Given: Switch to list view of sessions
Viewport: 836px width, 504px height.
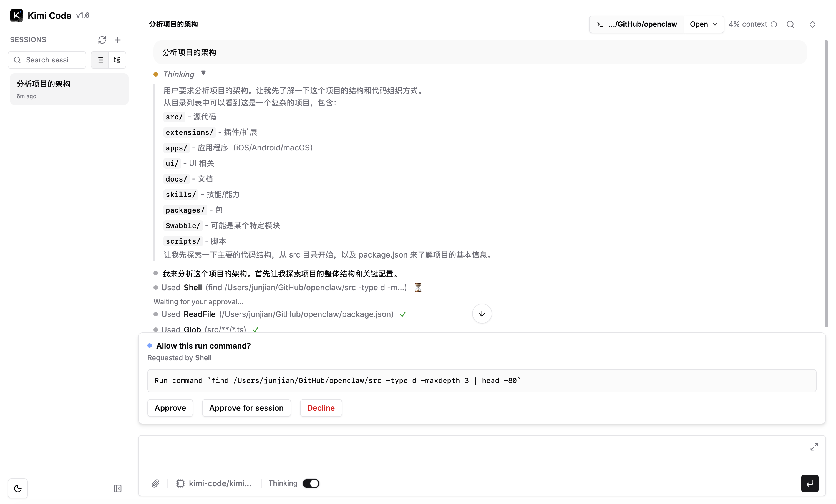Looking at the screenshot, I should (x=100, y=60).
